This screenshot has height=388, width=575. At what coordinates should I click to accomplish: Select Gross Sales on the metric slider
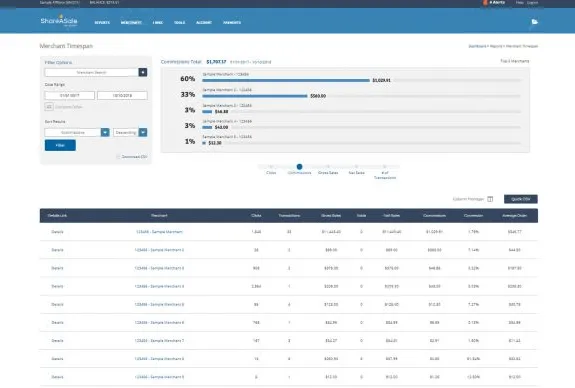(328, 167)
